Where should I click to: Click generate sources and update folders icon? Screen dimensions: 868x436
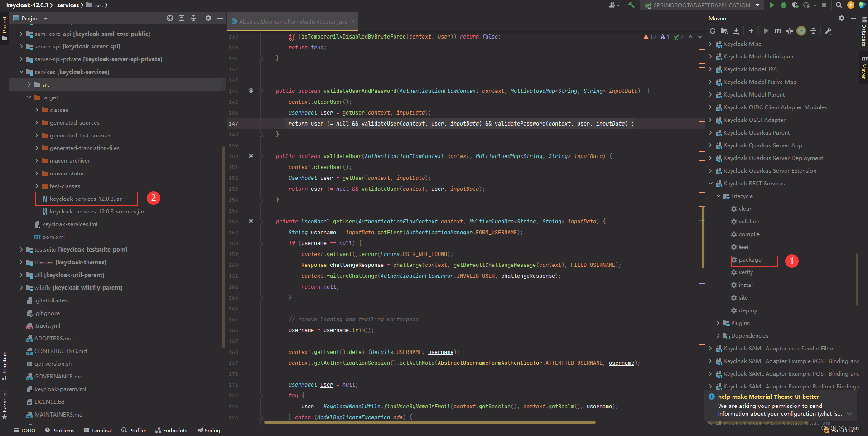pyautogui.click(x=724, y=31)
